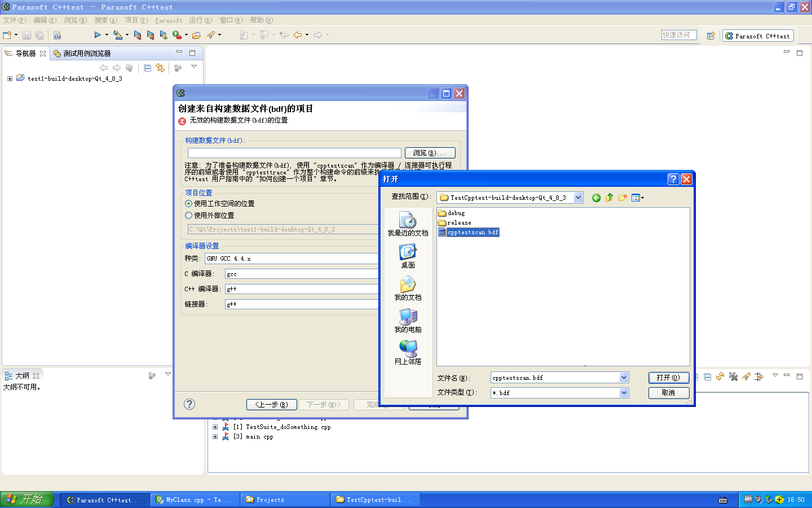812x508 pixels.
Task: Select 使用工作空间的位置 radio button
Action: point(189,204)
